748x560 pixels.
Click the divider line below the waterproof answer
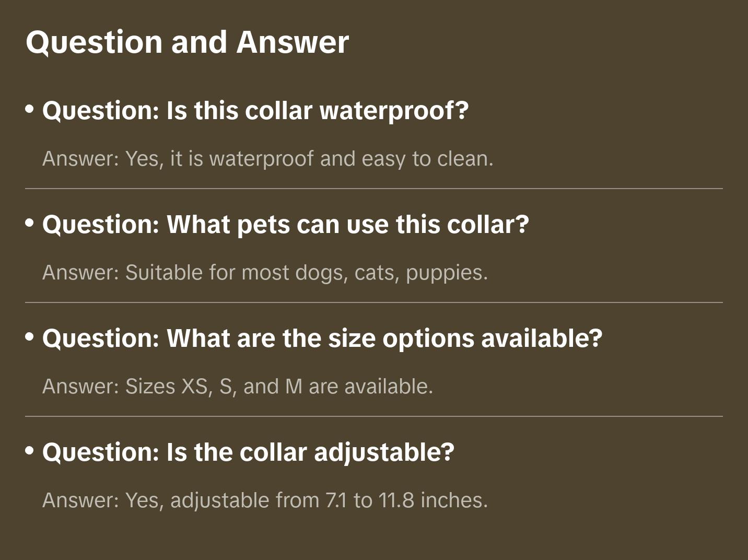pyautogui.click(x=374, y=189)
